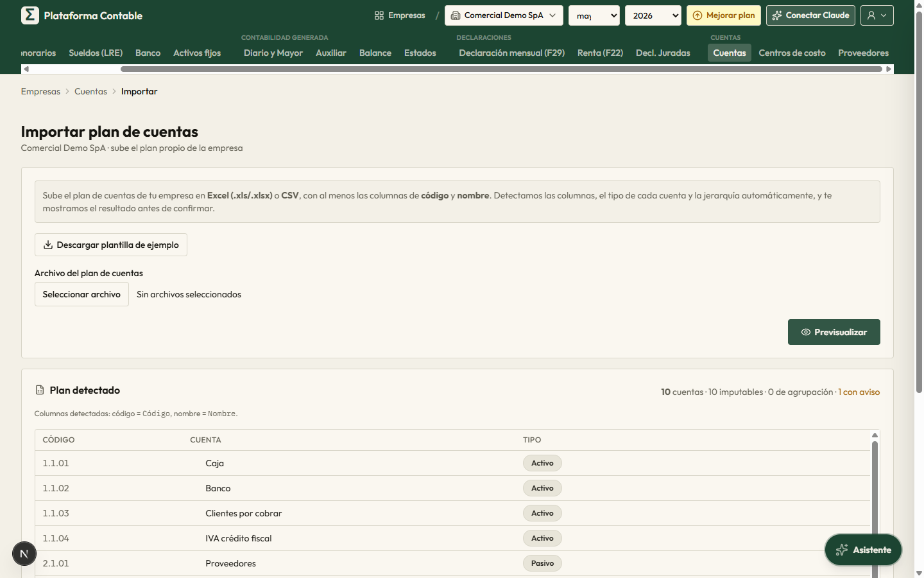Click Activo badge in IVA crédito fiscal row
The width and height of the screenshot is (924, 578).
[542, 538]
